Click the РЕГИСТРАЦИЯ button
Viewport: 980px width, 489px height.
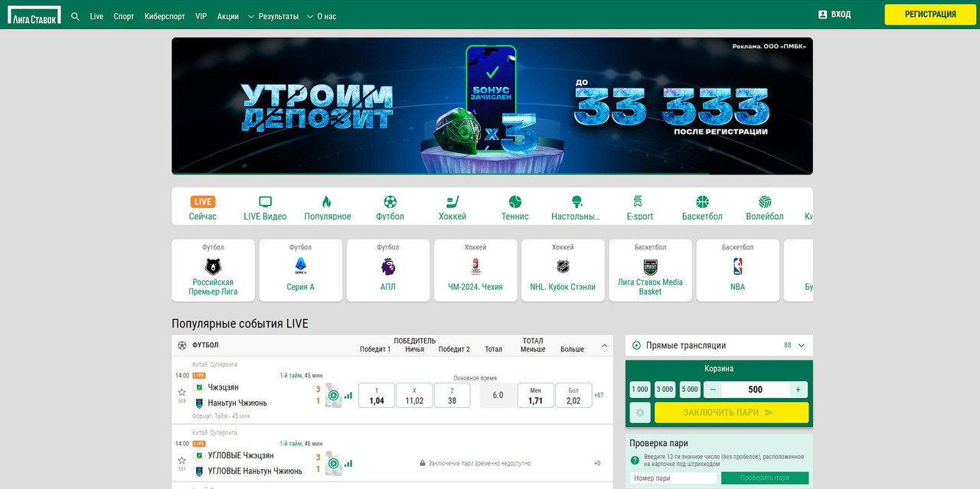click(930, 15)
